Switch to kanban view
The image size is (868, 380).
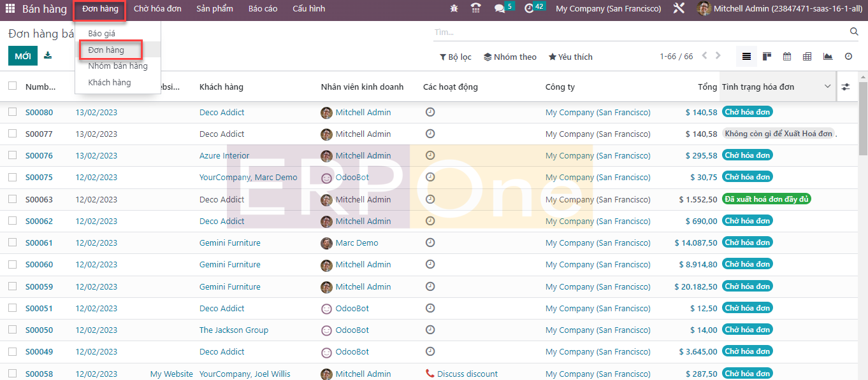pos(767,57)
